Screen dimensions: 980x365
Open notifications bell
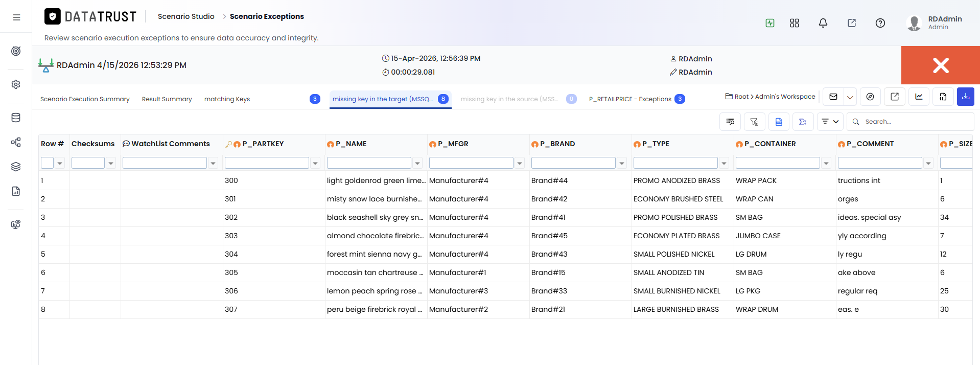pyautogui.click(x=823, y=23)
